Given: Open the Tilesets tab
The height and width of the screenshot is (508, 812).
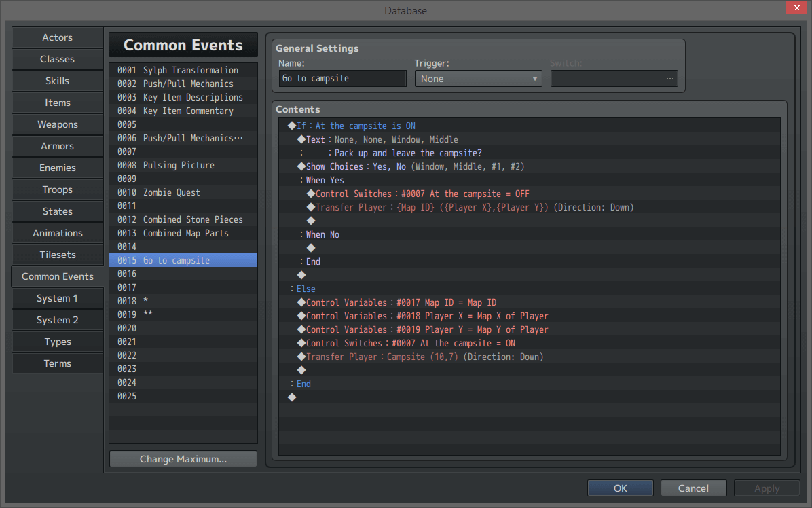Looking at the screenshot, I should pos(58,255).
